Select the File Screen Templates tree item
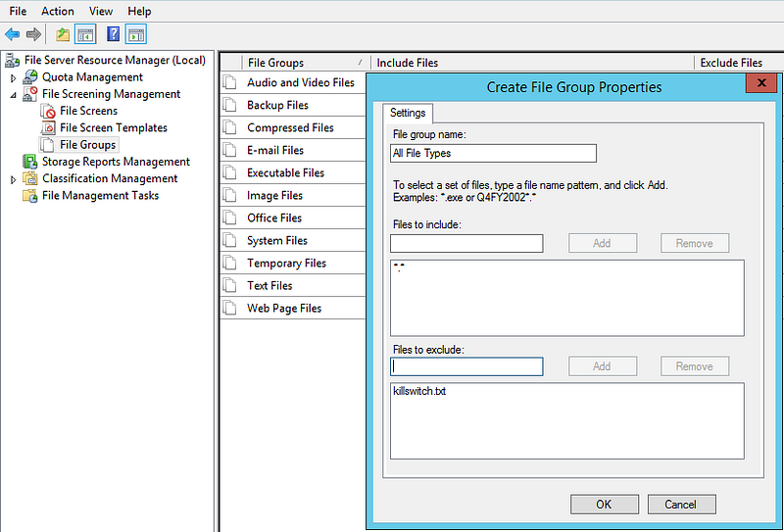Screen dimensions: 784x532 point(114,128)
